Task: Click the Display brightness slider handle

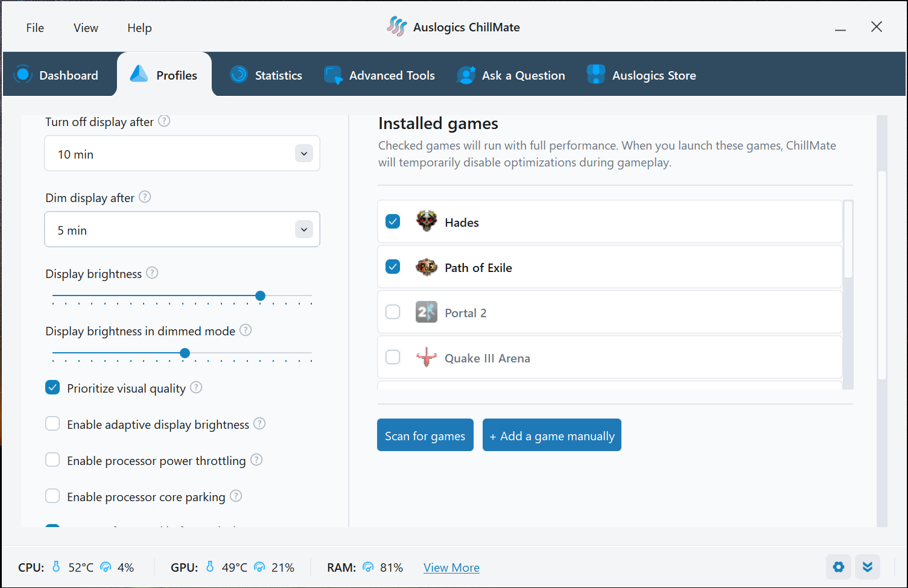Action: tap(260, 296)
